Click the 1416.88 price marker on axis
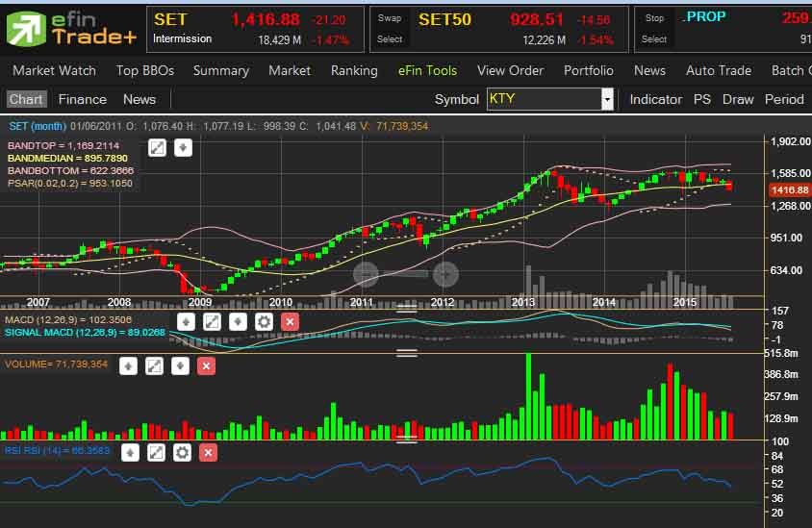This screenshot has height=528, width=812. click(x=790, y=190)
